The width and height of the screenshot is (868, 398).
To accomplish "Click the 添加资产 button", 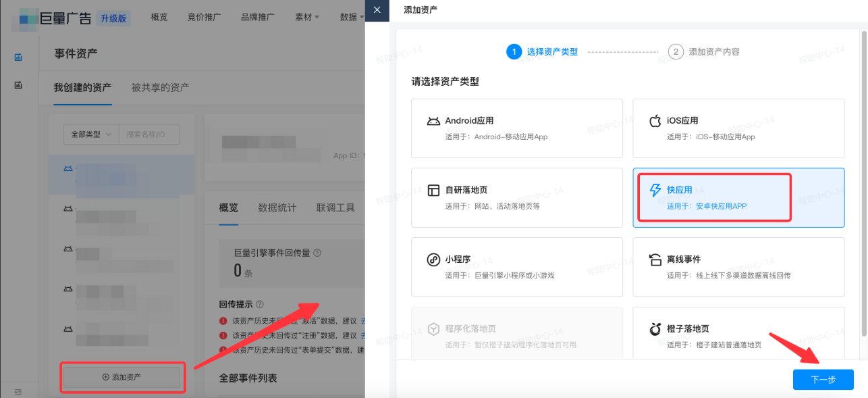I will click(121, 377).
